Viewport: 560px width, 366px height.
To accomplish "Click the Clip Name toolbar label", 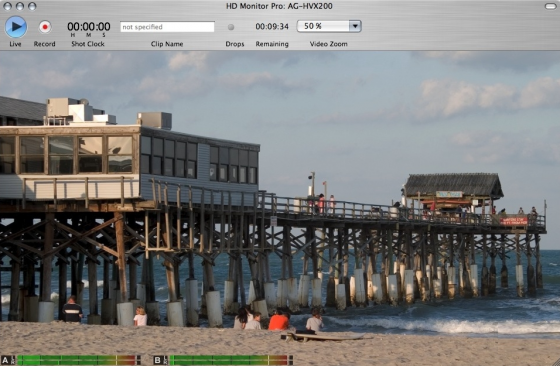I will (x=167, y=44).
